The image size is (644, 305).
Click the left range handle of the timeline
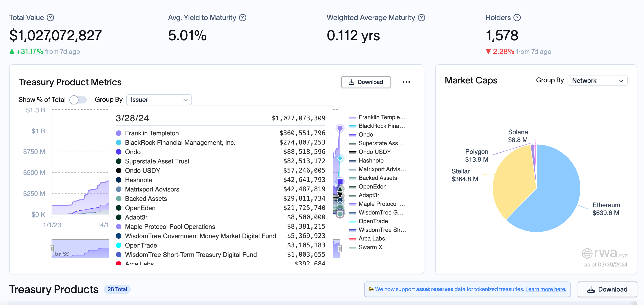tap(52, 248)
